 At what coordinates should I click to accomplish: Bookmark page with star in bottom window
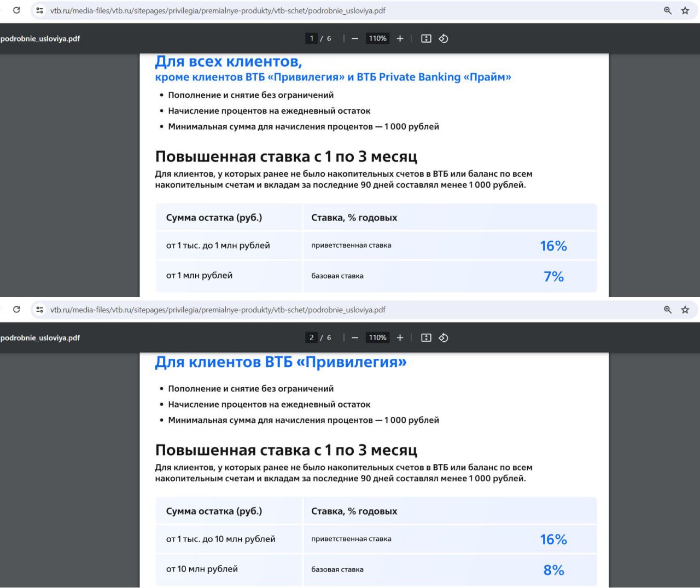[685, 310]
